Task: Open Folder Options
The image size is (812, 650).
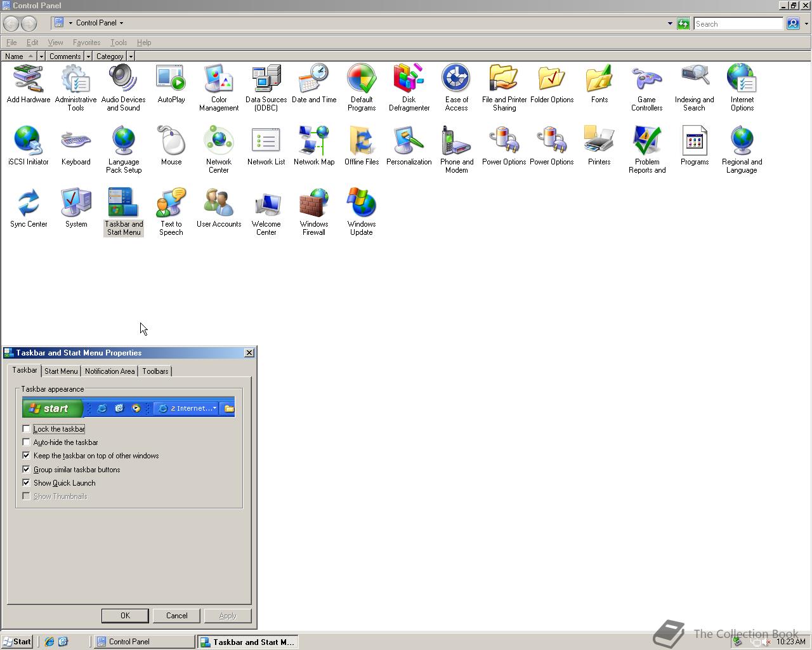Action: 552,84
